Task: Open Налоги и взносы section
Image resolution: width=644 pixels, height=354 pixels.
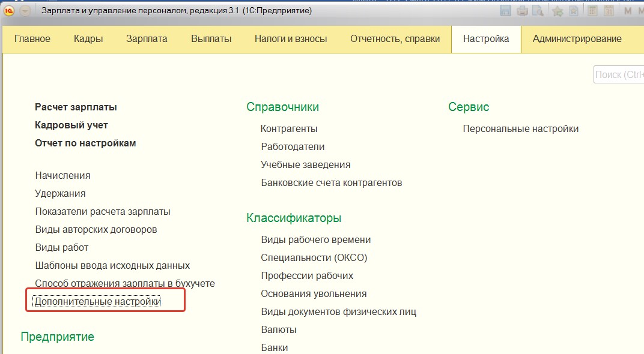Action: click(291, 39)
